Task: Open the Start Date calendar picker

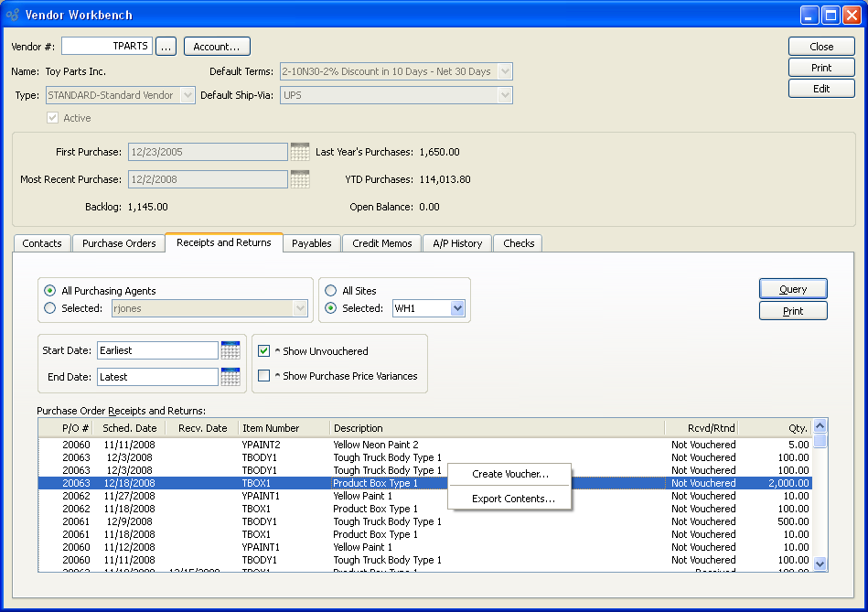Action: pos(230,350)
